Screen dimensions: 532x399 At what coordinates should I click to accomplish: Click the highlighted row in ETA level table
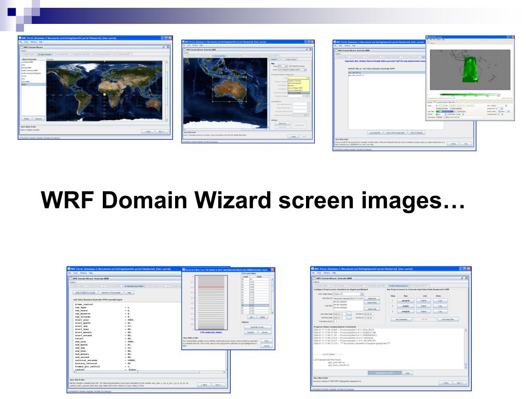[255, 305]
